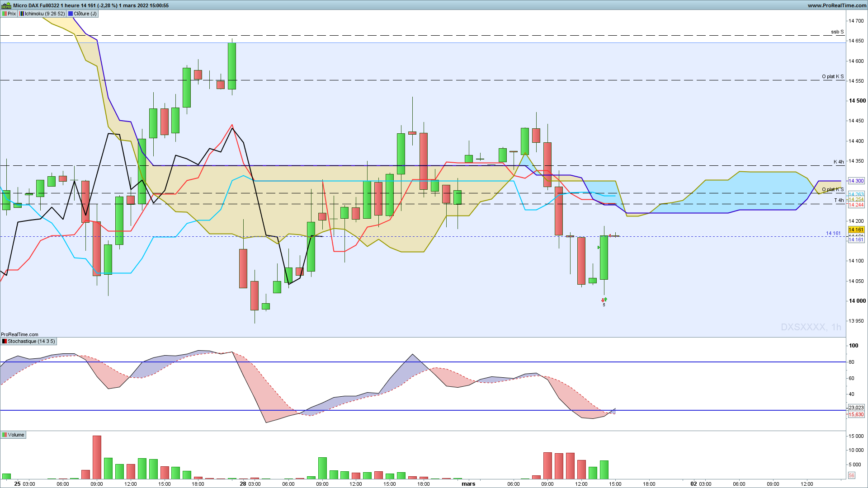Open the Ichimoku (9 26 52) indicator label
The height and width of the screenshot is (488, 868).
(42, 14)
